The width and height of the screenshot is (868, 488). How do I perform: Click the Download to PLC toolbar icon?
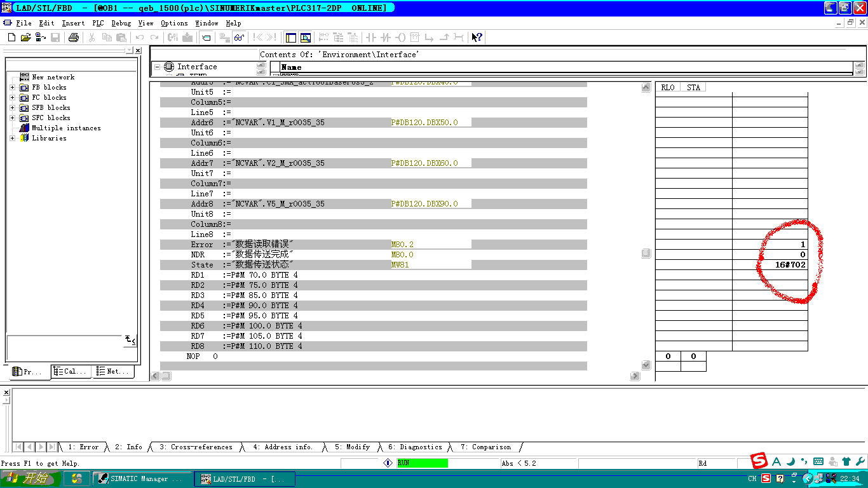tap(187, 37)
